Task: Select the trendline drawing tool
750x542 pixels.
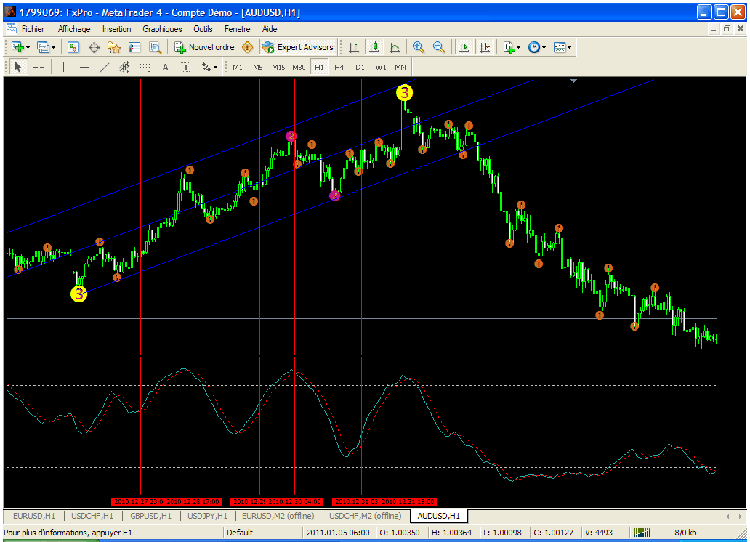Action: point(104,67)
